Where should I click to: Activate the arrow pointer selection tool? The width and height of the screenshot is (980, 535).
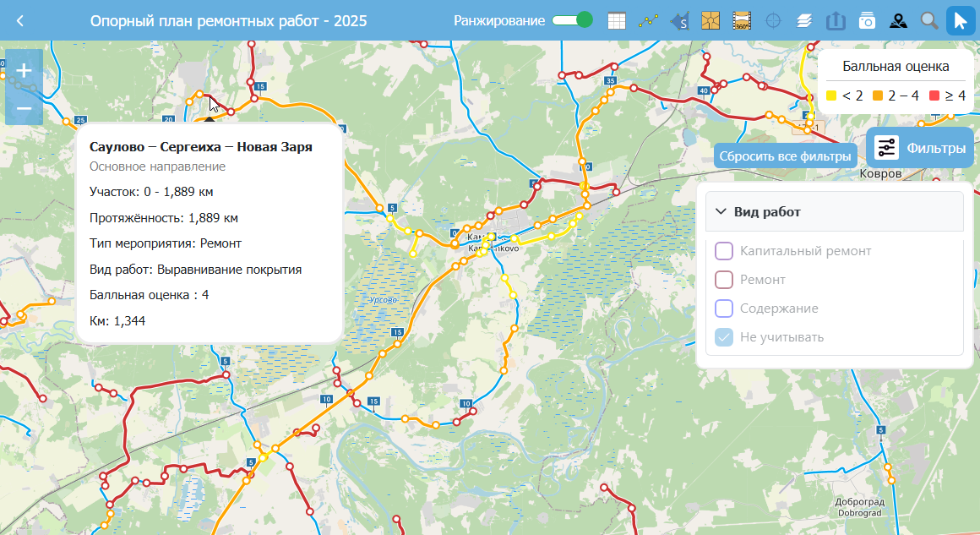tap(961, 21)
